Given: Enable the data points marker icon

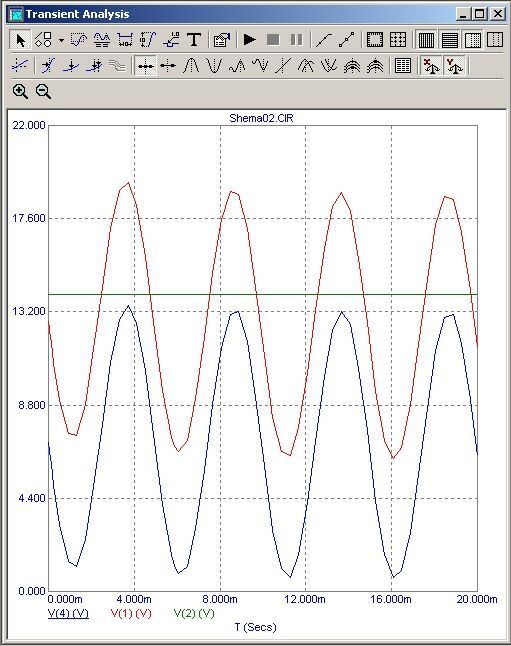Looking at the screenshot, I should 347,40.
